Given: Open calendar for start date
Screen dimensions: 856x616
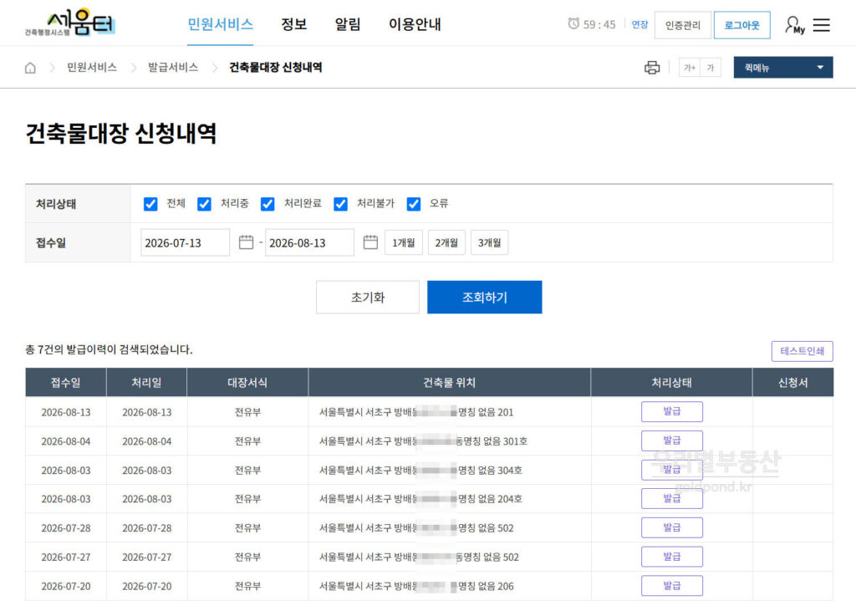Looking at the screenshot, I should [247, 242].
